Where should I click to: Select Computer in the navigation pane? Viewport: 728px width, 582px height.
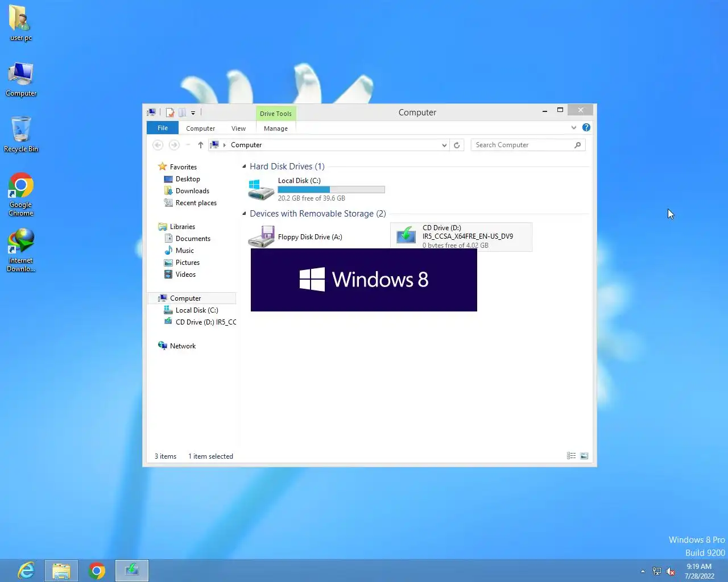point(191,298)
